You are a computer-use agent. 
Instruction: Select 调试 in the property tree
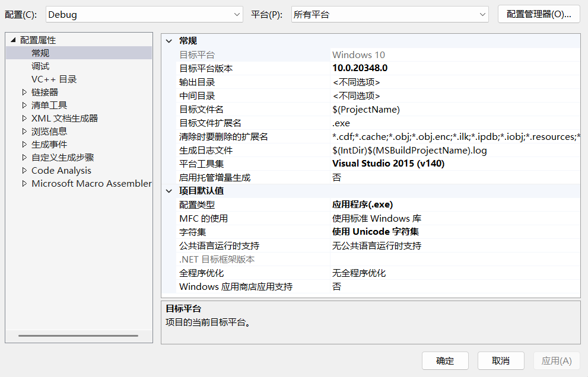[40, 66]
